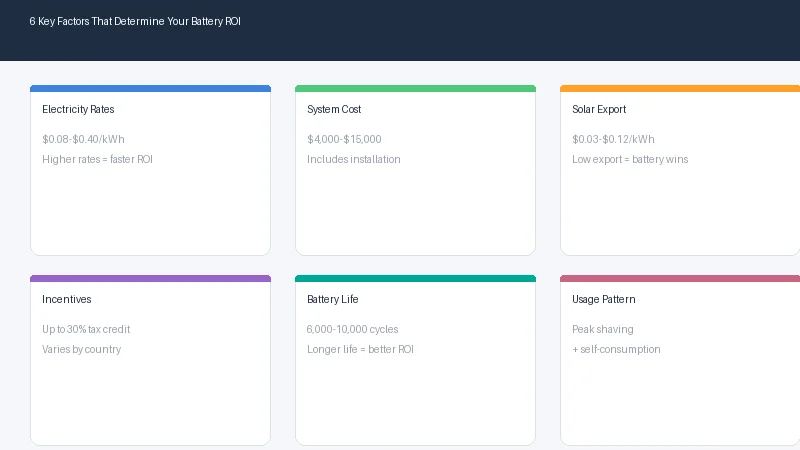Viewport: 800px width, 450px height.
Task: Click the $0.03-$0.12/kWh export text
Action: (613, 139)
